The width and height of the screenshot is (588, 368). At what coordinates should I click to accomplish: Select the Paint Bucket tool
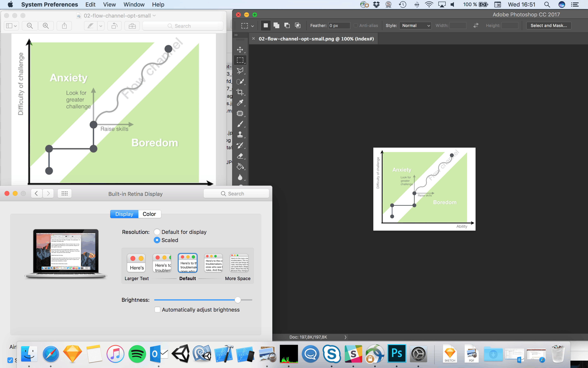coord(240,166)
